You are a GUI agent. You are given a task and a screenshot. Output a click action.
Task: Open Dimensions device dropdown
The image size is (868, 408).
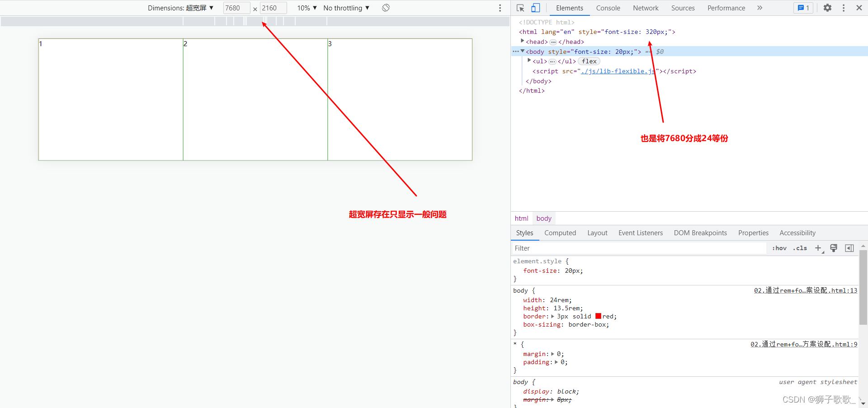(180, 8)
